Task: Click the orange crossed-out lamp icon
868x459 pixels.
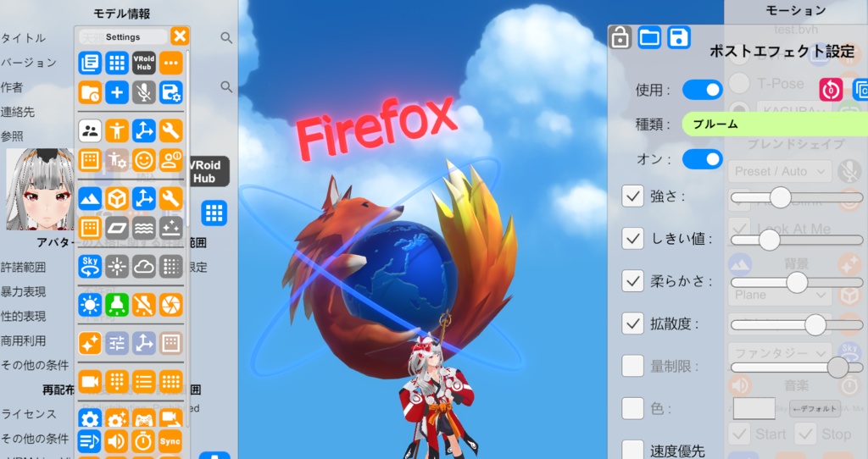Action: 144,305
